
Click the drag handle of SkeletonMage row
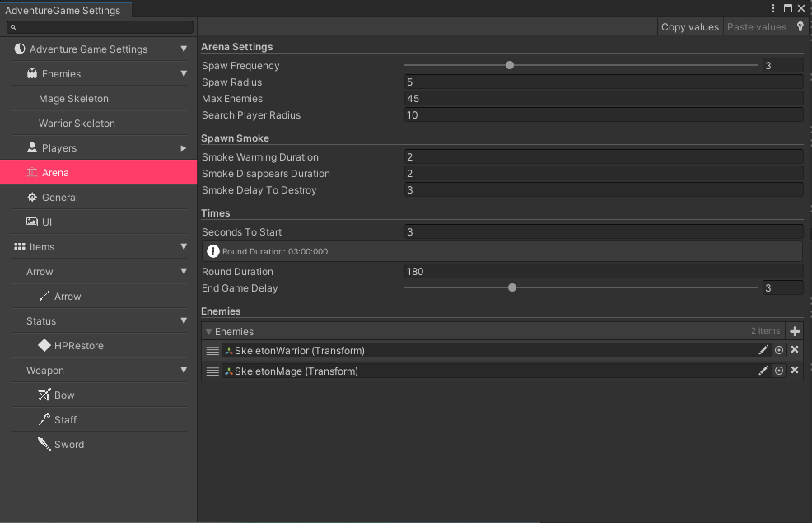pyautogui.click(x=212, y=371)
